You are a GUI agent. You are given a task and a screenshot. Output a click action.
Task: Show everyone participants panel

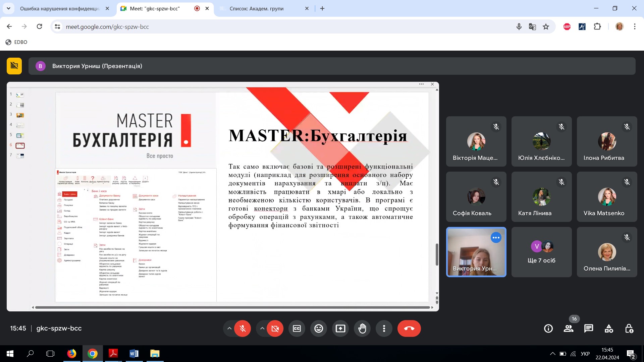click(x=569, y=328)
